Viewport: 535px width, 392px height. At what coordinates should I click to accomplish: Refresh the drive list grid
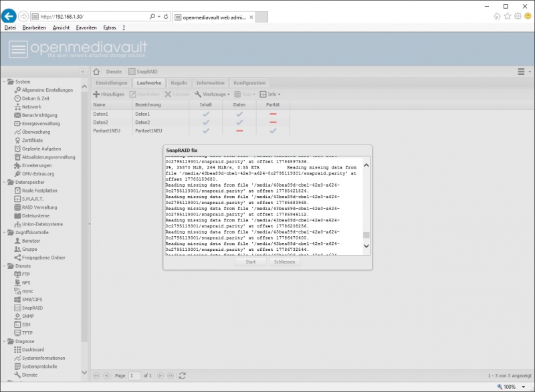coord(182,376)
